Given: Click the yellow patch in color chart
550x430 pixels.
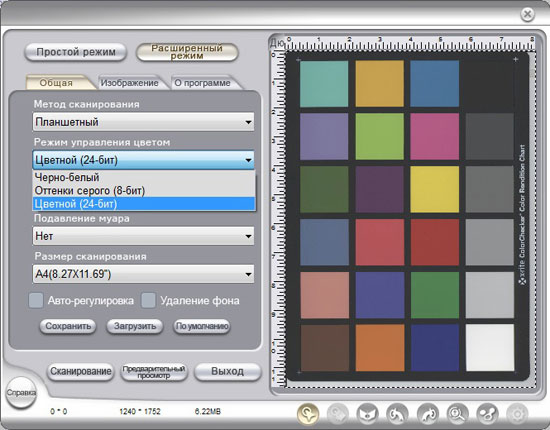Looking at the screenshot, I should point(435,189).
